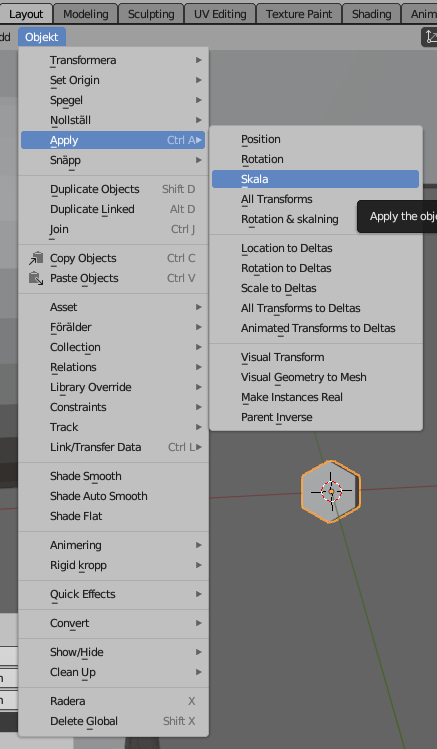Switch to Texture Paint tab
This screenshot has height=749, width=437.
click(x=299, y=14)
